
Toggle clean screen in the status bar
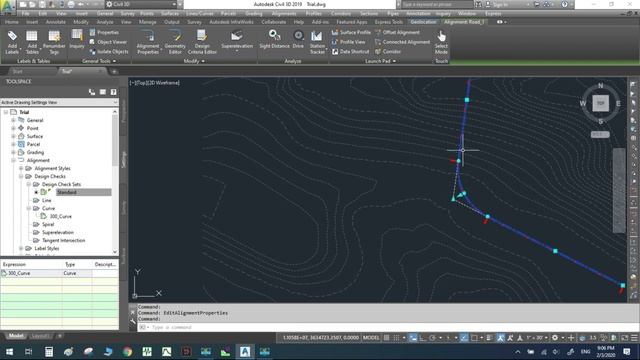point(625,338)
